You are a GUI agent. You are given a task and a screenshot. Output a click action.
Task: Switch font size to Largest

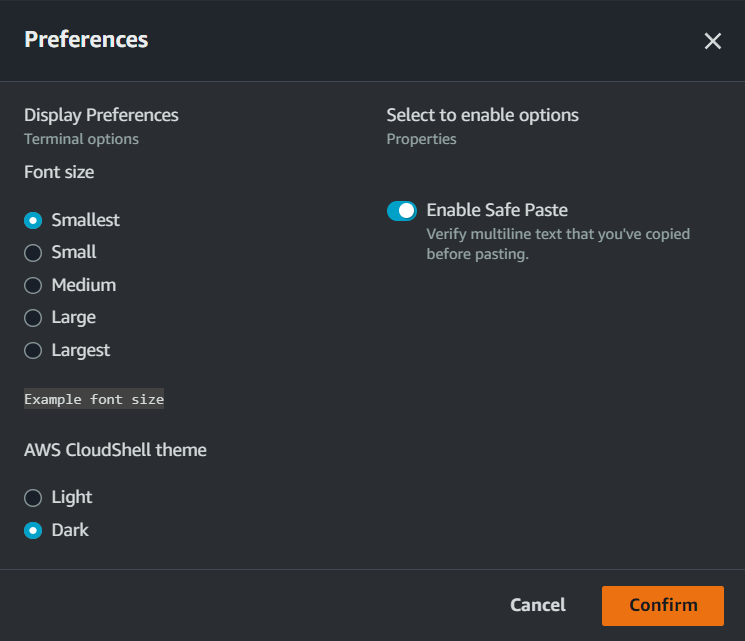(x=33, y=350)
